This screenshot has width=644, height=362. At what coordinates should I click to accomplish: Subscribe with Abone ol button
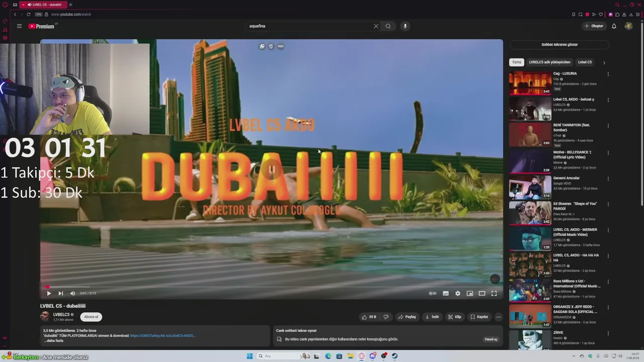tap(91, 317)
